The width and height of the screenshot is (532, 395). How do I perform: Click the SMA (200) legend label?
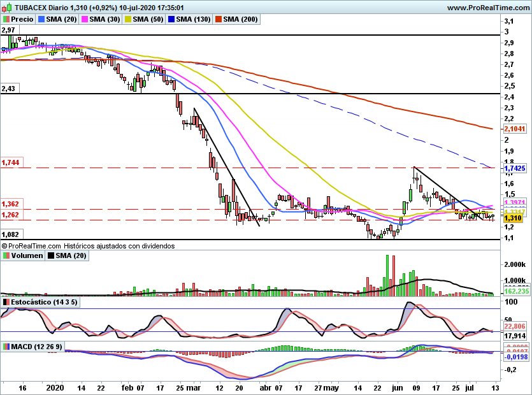point(240,19)
